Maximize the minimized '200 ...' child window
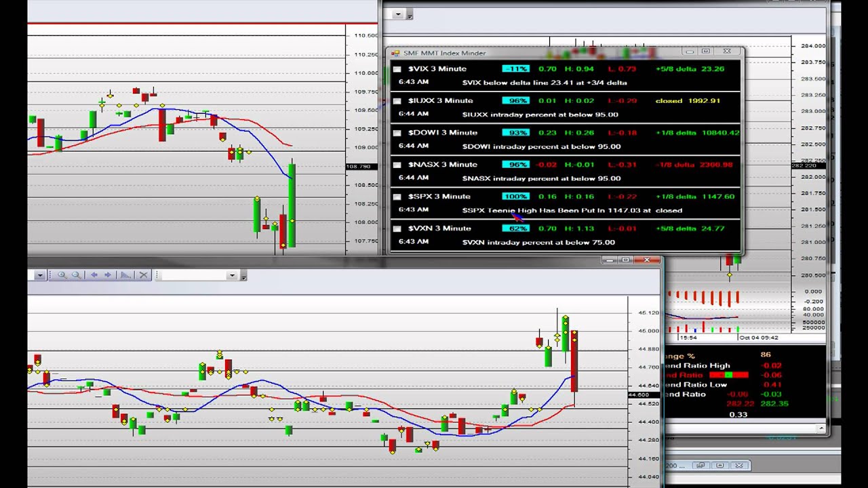 [720, 466]
